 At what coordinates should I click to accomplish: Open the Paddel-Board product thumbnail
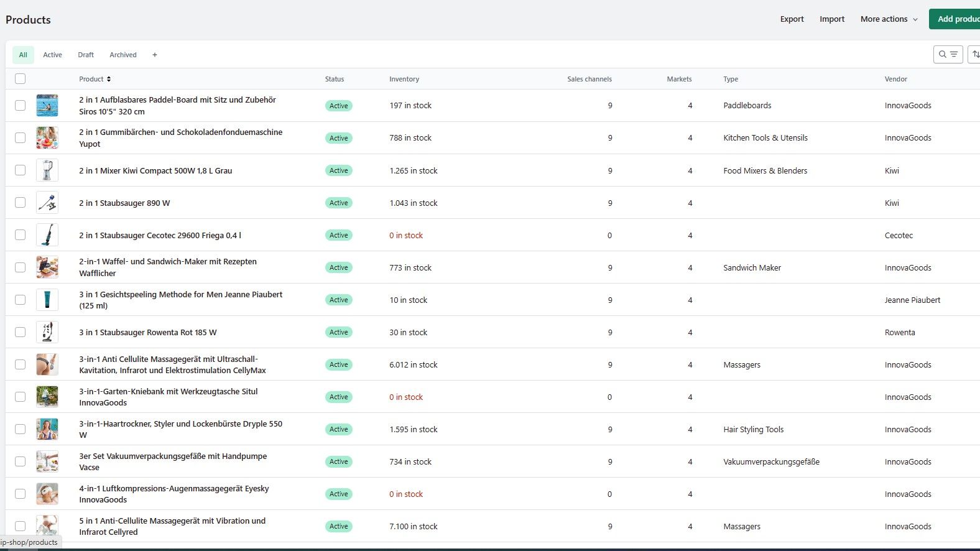[x=47, y=106]
